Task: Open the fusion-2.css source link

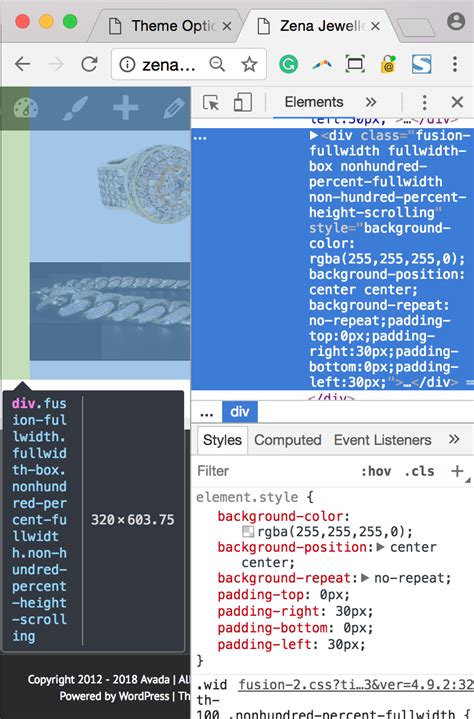Action: [356, 685]
